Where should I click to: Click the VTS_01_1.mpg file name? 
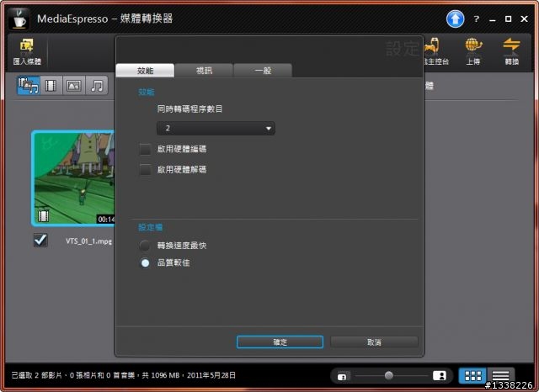(88, 241)
